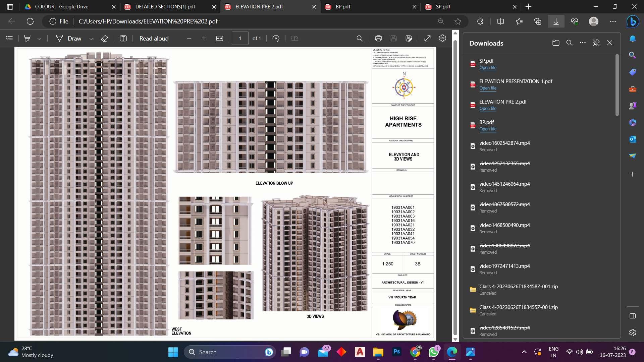Select the Erase tool

tap(104, 38)
